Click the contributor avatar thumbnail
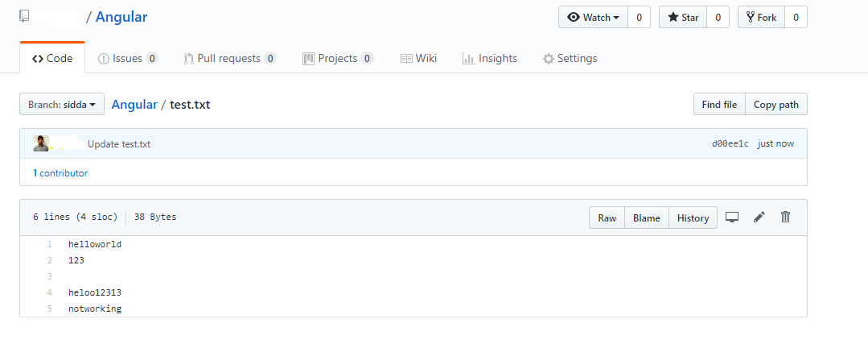Image resolution: width=868 pixels, height=348 pixels. tap(41, 144)
